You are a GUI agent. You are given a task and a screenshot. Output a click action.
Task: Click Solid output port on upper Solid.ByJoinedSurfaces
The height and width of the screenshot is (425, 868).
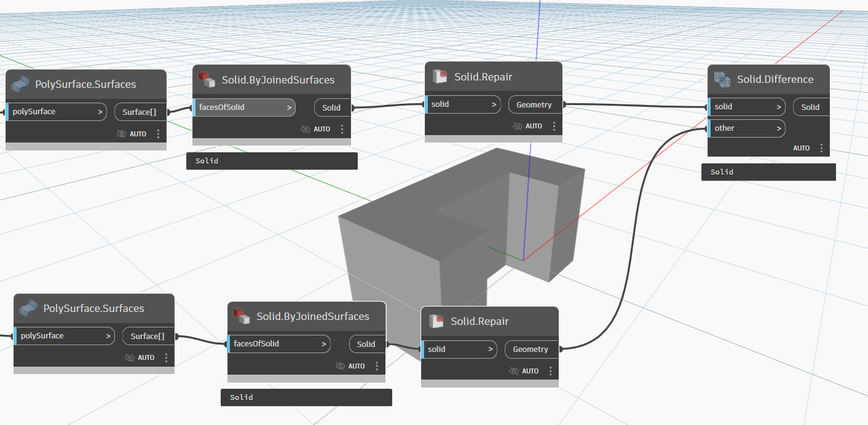point(332,107)
